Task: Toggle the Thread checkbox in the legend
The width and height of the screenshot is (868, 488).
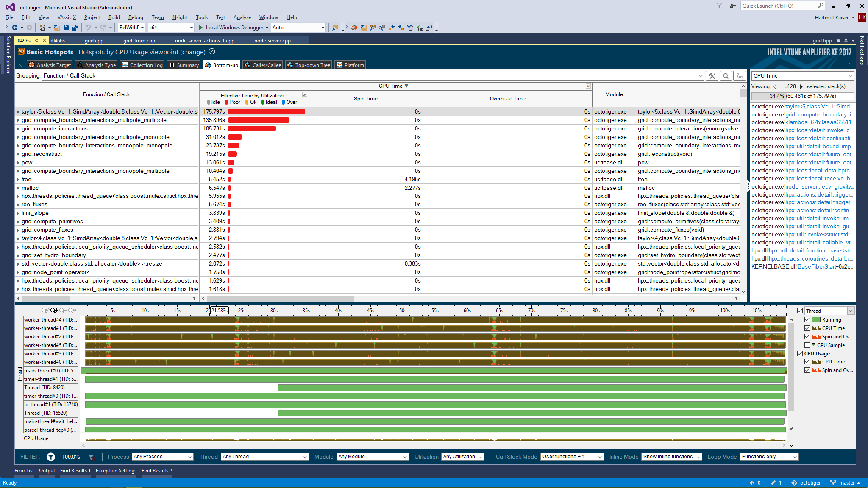Action: 800,311
